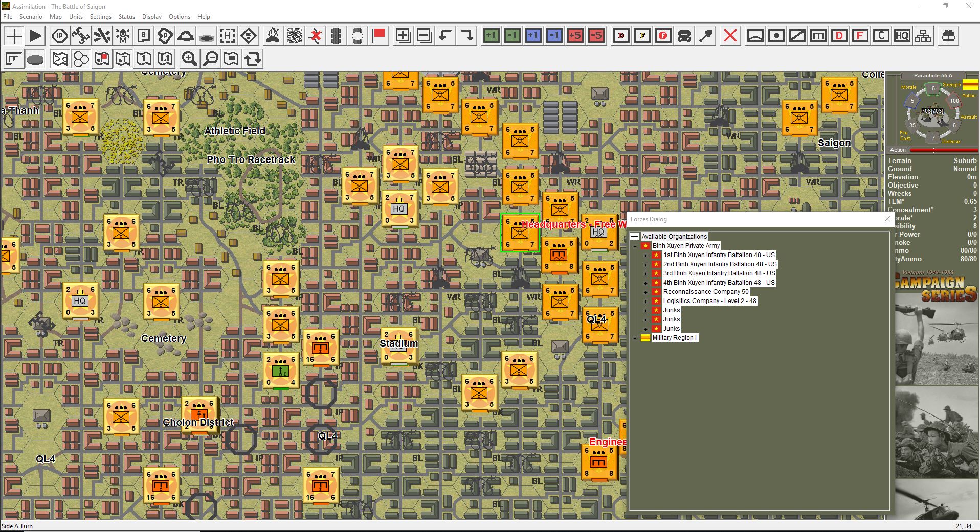
Task: Select the Available Organizations root entry
Action: pyautogui.click(x=674, y=237)
